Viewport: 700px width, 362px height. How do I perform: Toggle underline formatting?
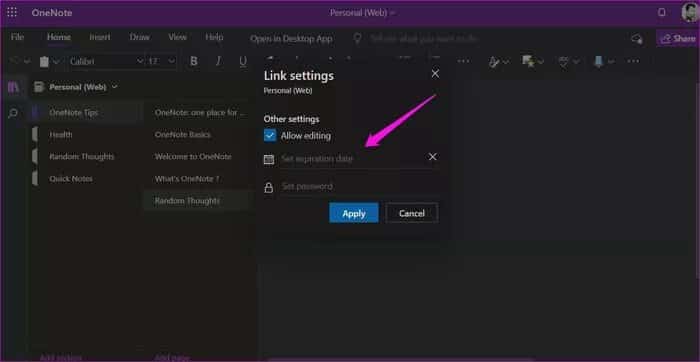pos(243,61)
